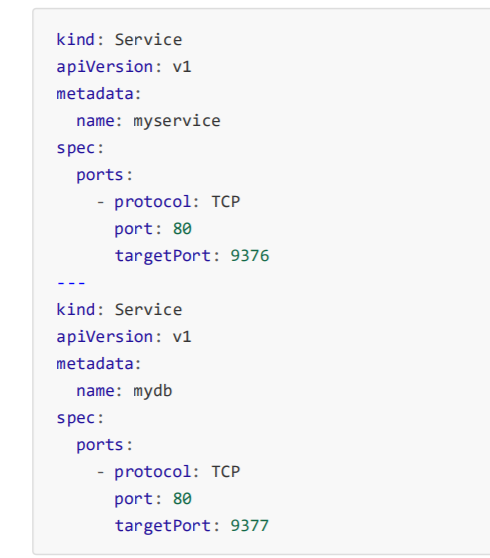Click the targetPort key in mydb service
The width and height of the screenshot is (490, 558).
pyautogui.click(x=163, y=526)
